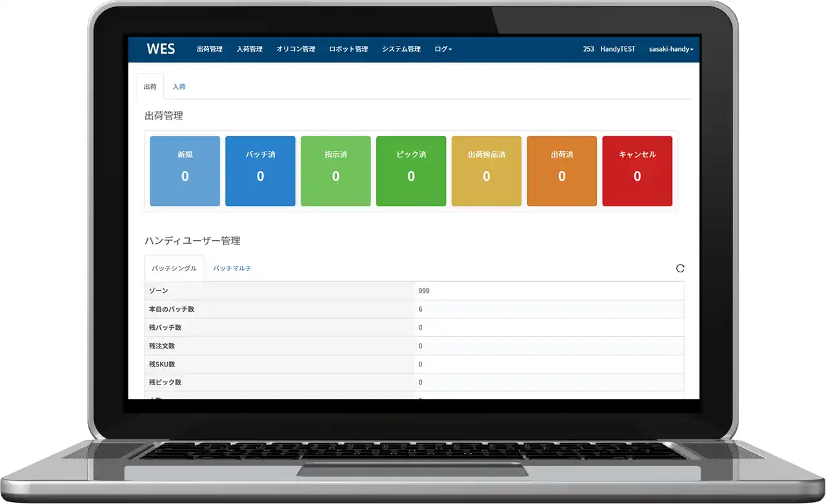This screenshot has width=826, height=504.
Task: Click the blue 新規 status tile
Action: 185,171
